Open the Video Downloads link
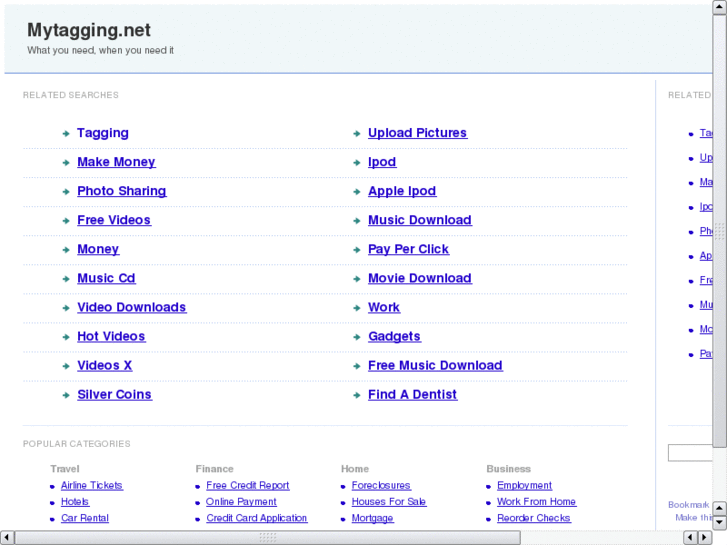Image resolution: width=727 pixels, height=545 pixels. (131, 307)
